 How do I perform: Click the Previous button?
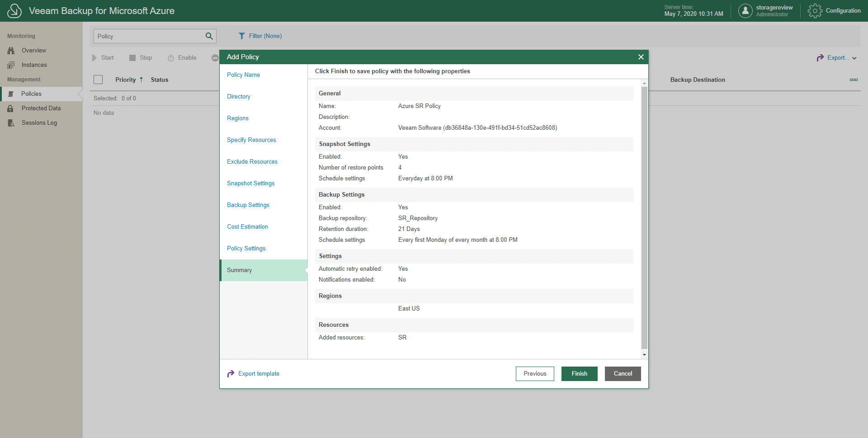[x=535, y=374]
